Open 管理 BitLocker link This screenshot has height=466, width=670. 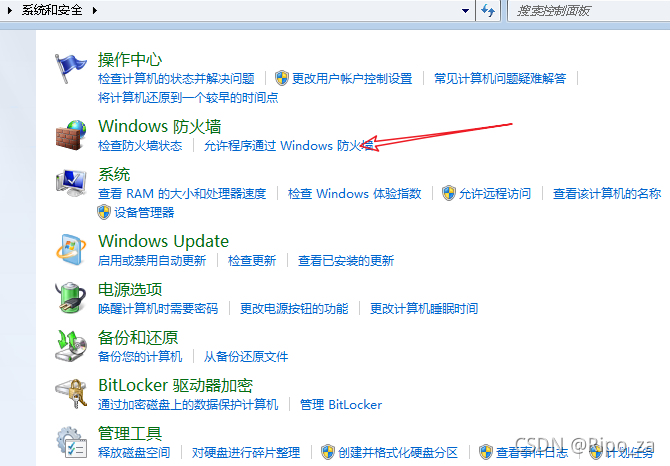point(341,404)
